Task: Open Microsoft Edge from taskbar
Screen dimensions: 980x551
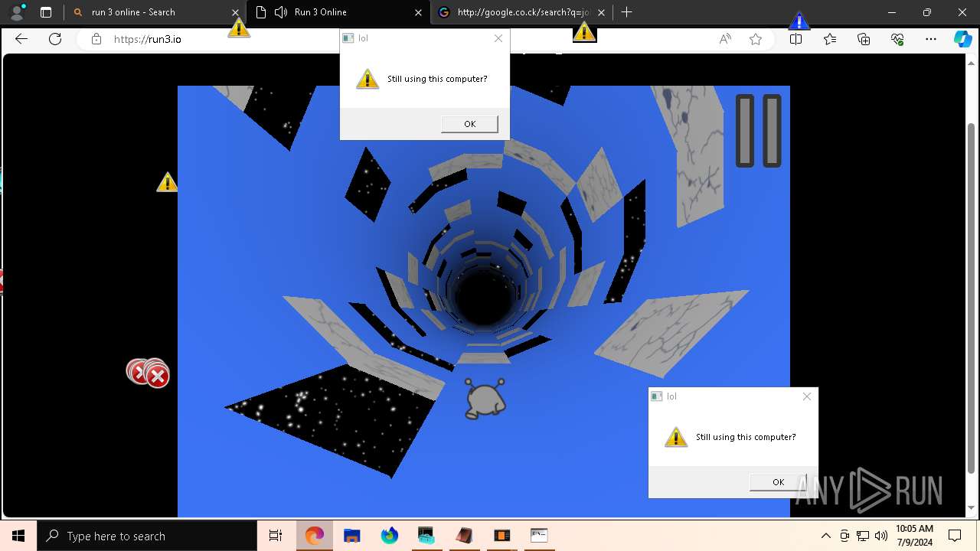Action: pyautogui.click(x=315, y=536)
